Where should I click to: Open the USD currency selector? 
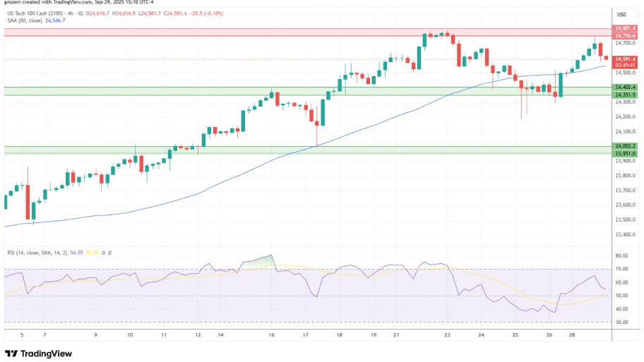coord(621,14)
